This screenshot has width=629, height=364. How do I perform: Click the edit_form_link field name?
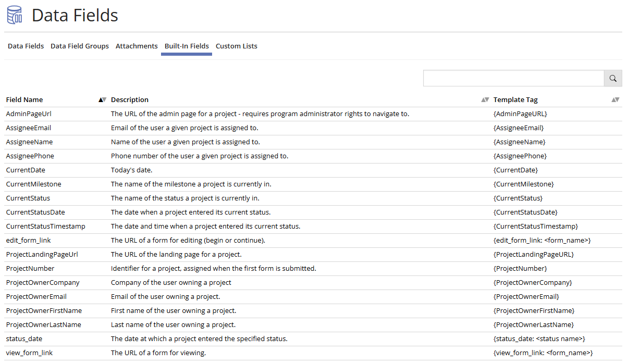(x=28, y=240)
